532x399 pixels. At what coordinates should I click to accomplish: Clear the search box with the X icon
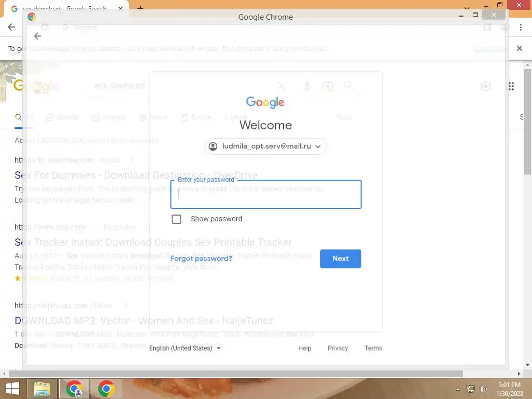click(282, 86)
